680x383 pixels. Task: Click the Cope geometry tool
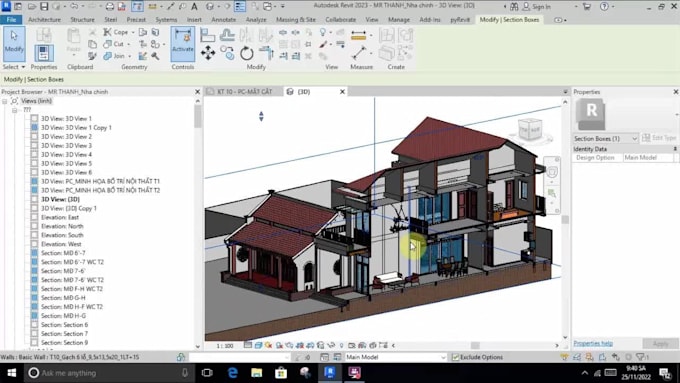[116, 32]
